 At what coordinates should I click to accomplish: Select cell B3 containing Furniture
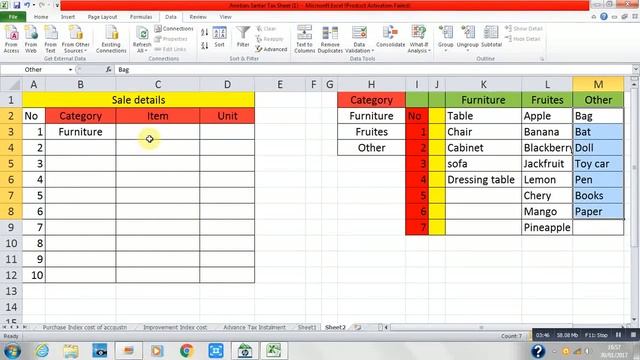(x=80, y=132)
